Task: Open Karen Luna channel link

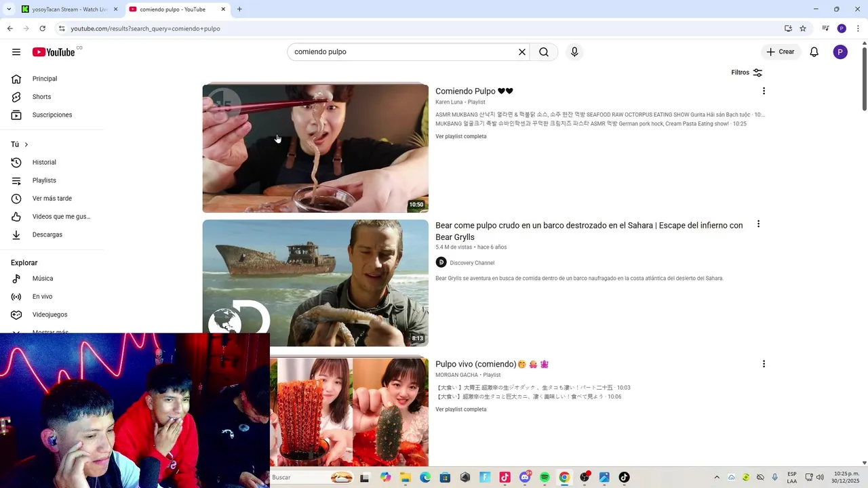Action: pos(449,102)
